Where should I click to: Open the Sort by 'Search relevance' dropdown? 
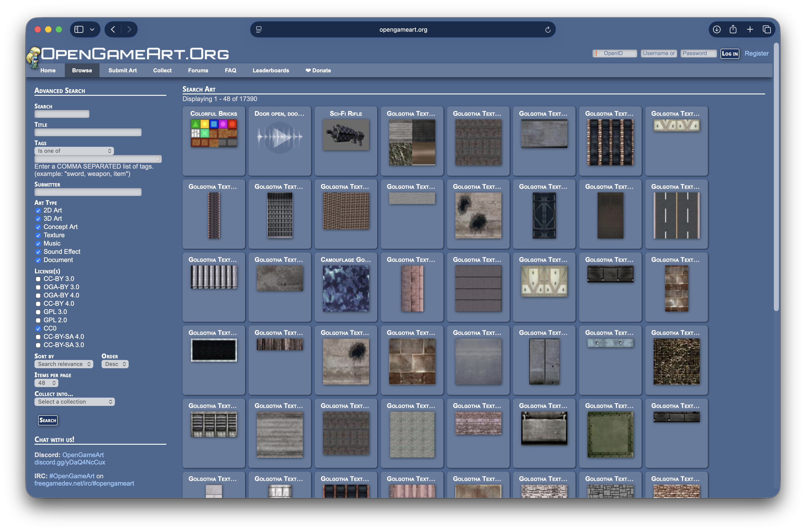[64, 364]
